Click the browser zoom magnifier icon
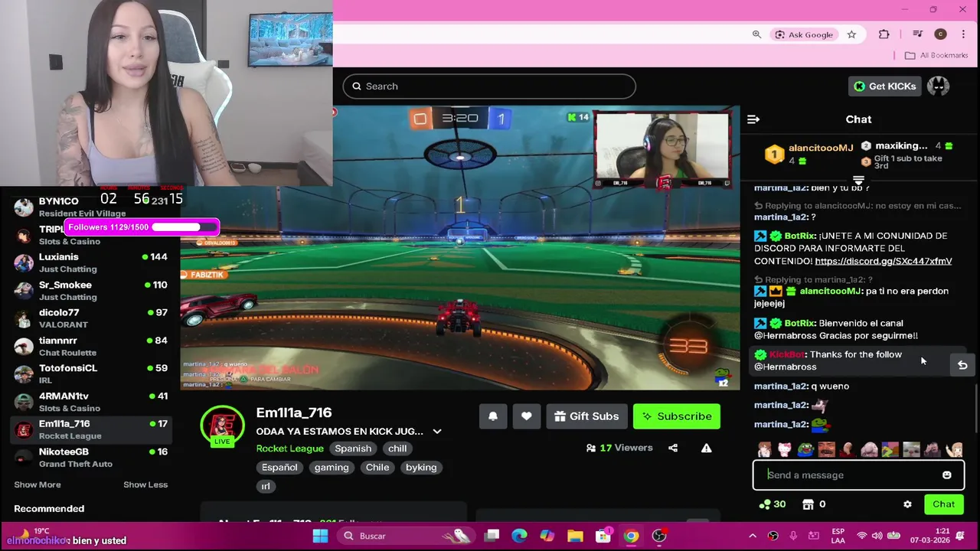 pyautogui.click(x=756, y=34)
